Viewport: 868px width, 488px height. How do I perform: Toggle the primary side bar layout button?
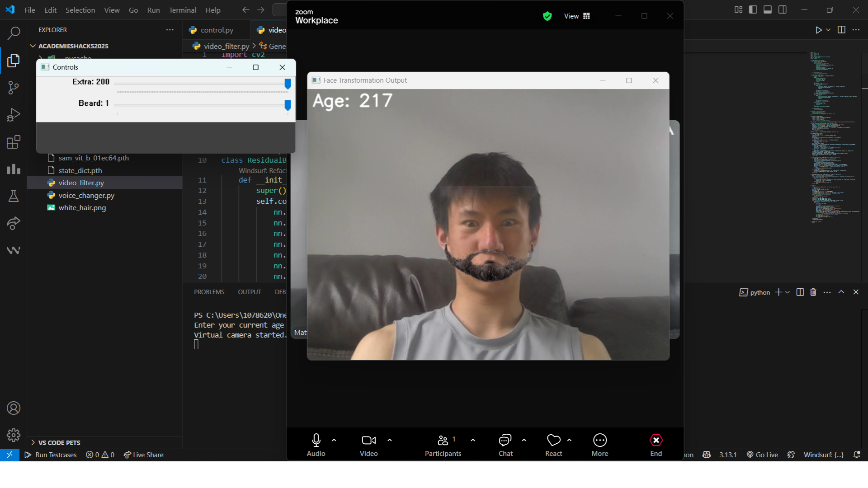[753, 9]
